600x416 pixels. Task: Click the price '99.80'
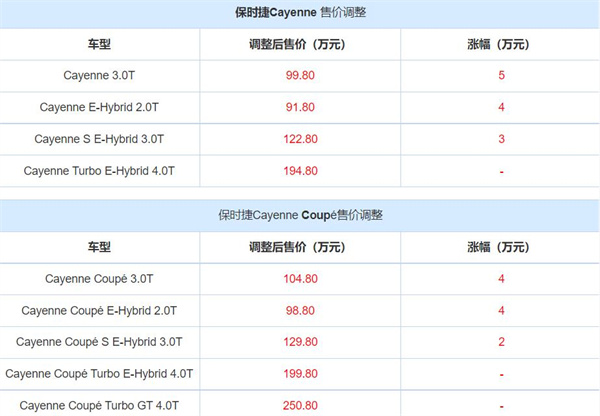[x=300, y=75]
